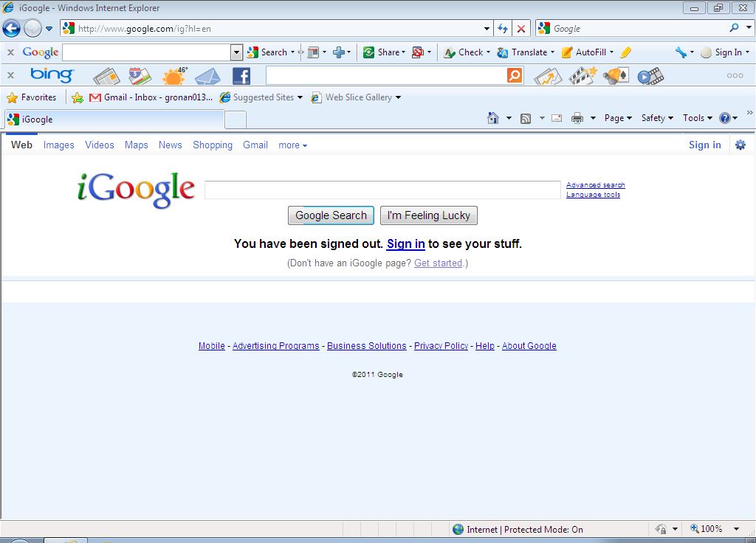Viewport: 756px width, 543px height.
Task: Open the Safety menu
Action: [657, 118]
